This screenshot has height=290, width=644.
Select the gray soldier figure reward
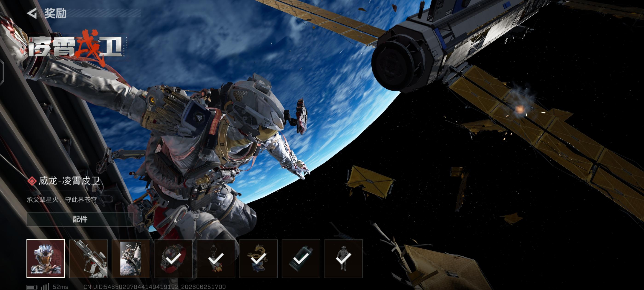click(343, 258)
